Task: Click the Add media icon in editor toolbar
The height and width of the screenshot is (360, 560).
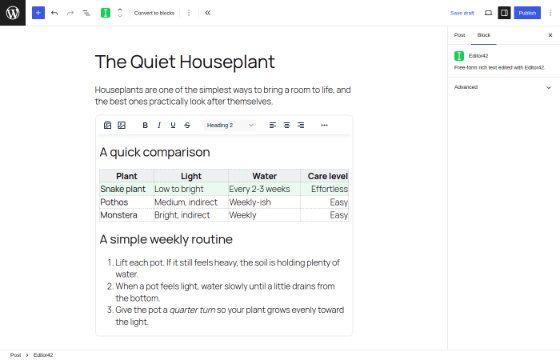Action: [x=107, y=125]
